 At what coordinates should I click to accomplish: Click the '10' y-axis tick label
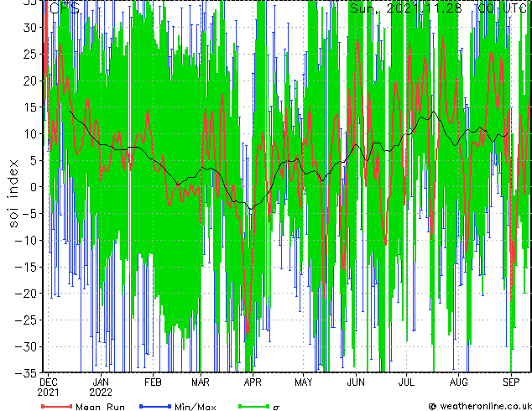pos(30,134)
